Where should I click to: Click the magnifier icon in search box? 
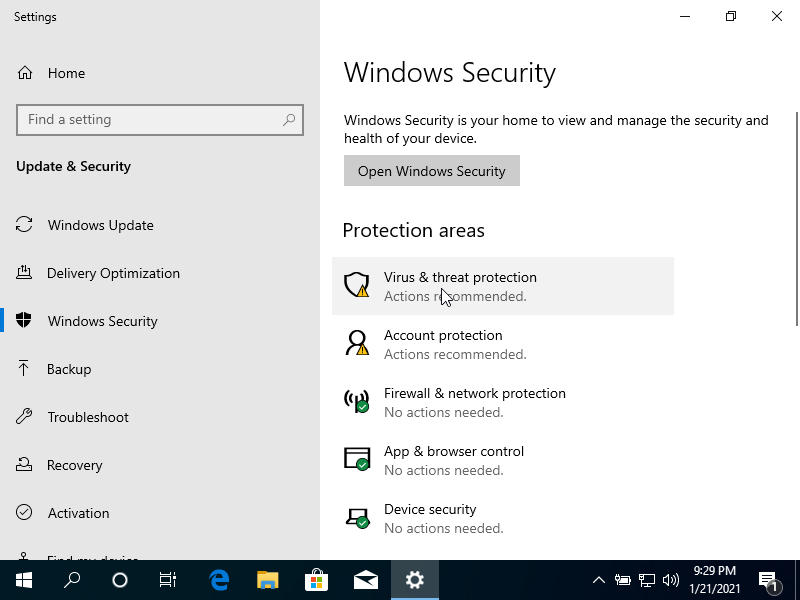(x=289, y=120)
